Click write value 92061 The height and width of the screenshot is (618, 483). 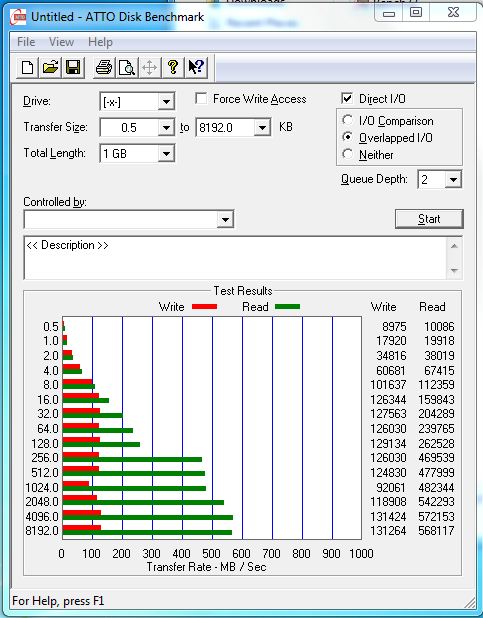click(x=391, y=488)
